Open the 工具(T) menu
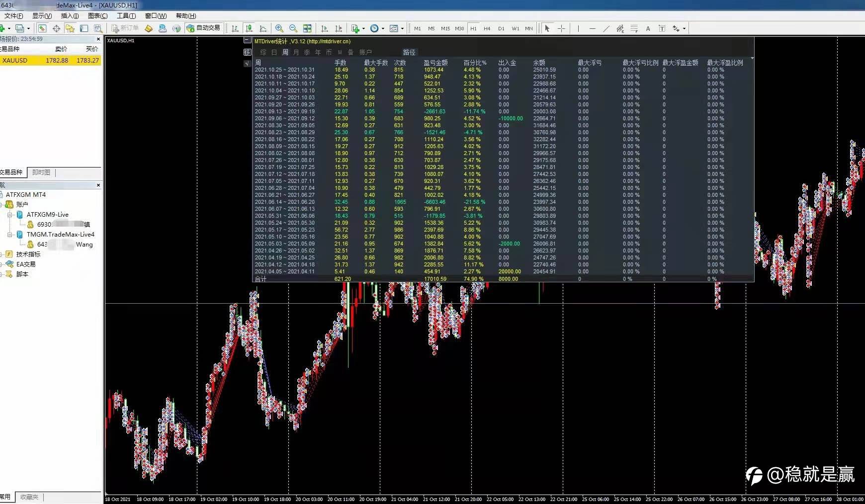Screen dimensions: 865x504 [126, 16]
